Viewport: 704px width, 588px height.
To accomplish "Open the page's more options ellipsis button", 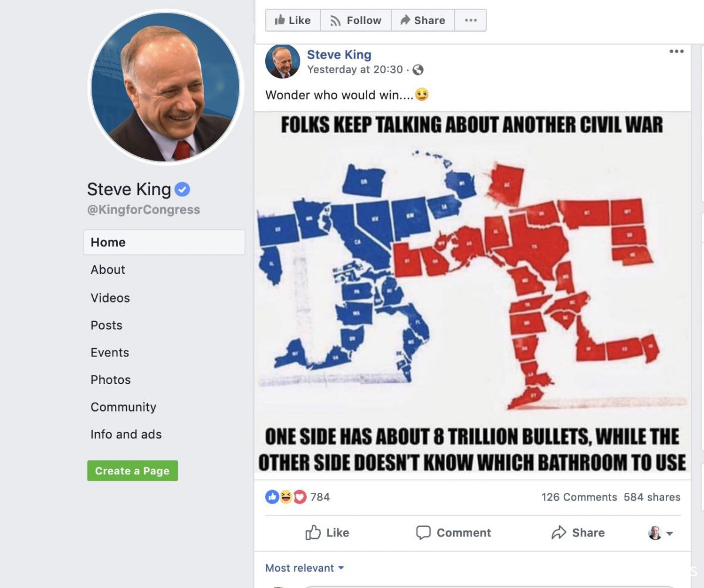I will [471, 20].
